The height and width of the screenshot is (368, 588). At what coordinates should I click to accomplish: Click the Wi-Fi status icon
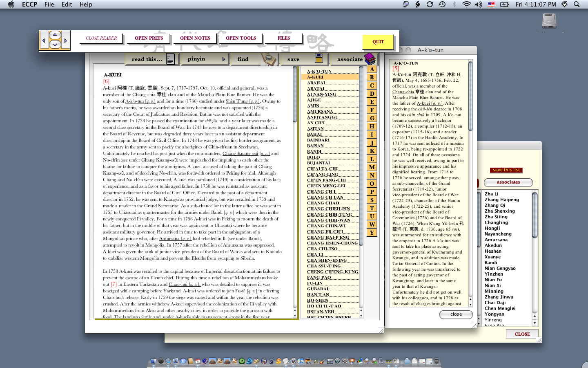point(466,4)
